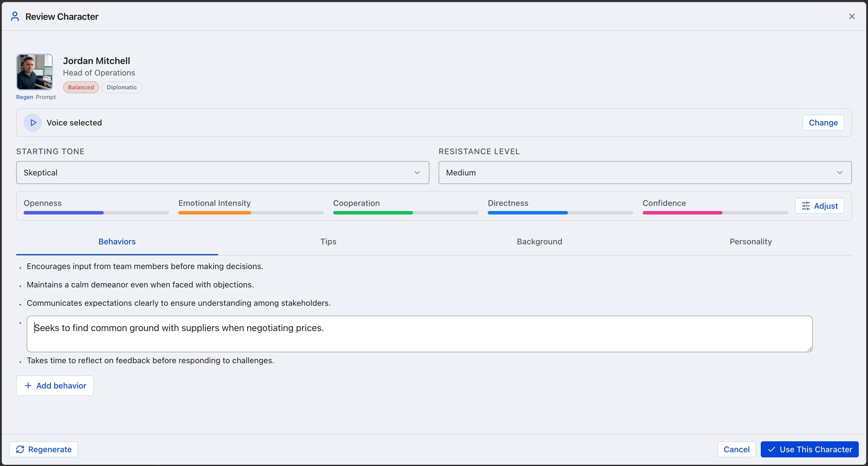Select the Personality tab

[750, 241]
